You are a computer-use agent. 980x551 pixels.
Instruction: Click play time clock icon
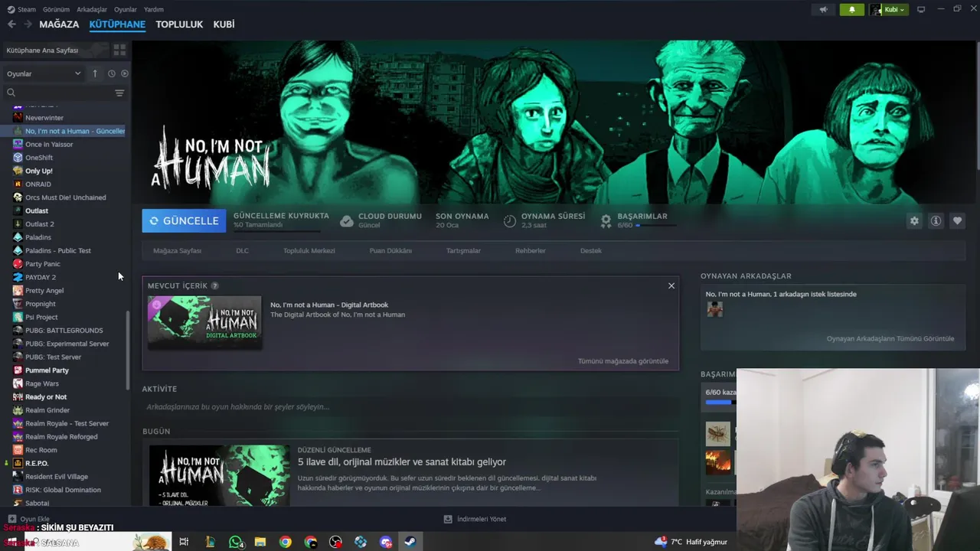point(510,220)
